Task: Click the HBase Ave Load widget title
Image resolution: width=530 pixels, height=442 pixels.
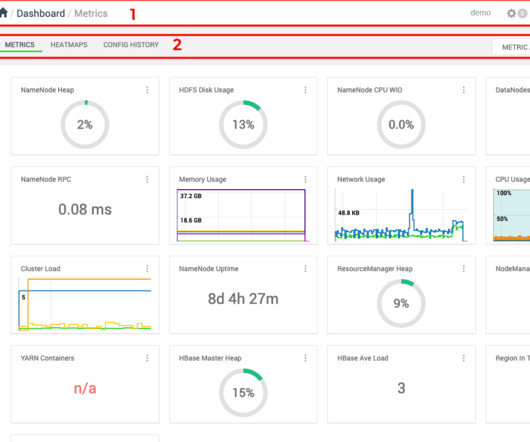Action: tap(363, 358)
